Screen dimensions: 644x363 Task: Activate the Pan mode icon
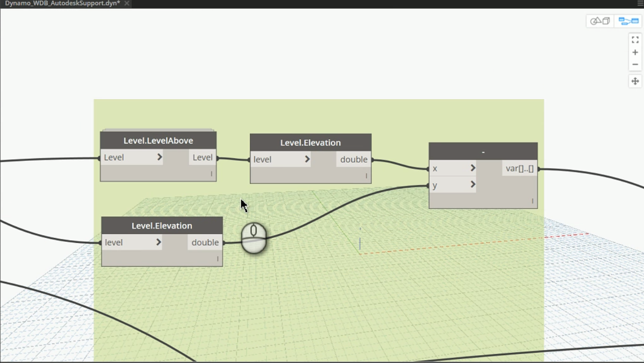tap(635, 81)
